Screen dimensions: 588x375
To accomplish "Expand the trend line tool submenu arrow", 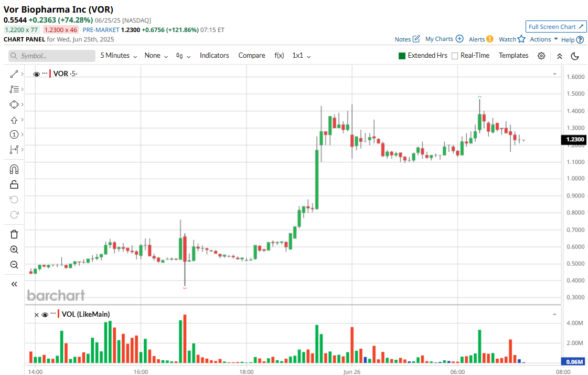I will pyautogui.click(x=23, y=75).
